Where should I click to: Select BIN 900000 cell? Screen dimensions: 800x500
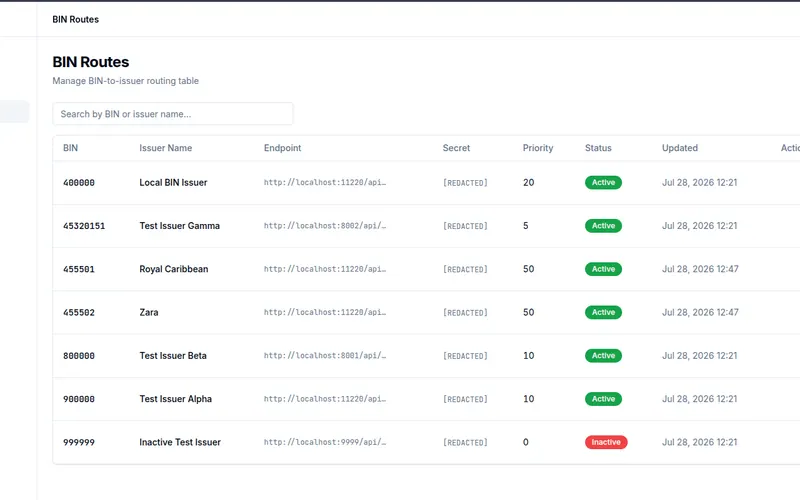(79, 399)
